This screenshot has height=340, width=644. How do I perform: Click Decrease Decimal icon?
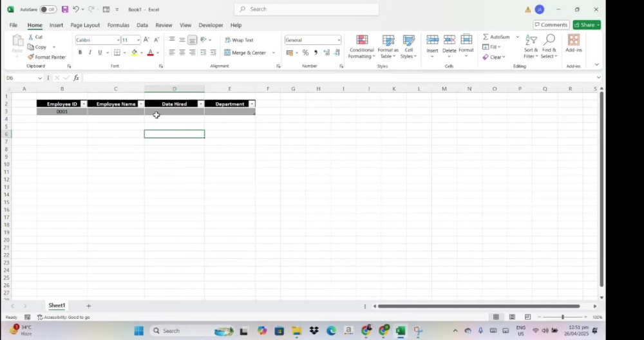click(x=337, y=53)
